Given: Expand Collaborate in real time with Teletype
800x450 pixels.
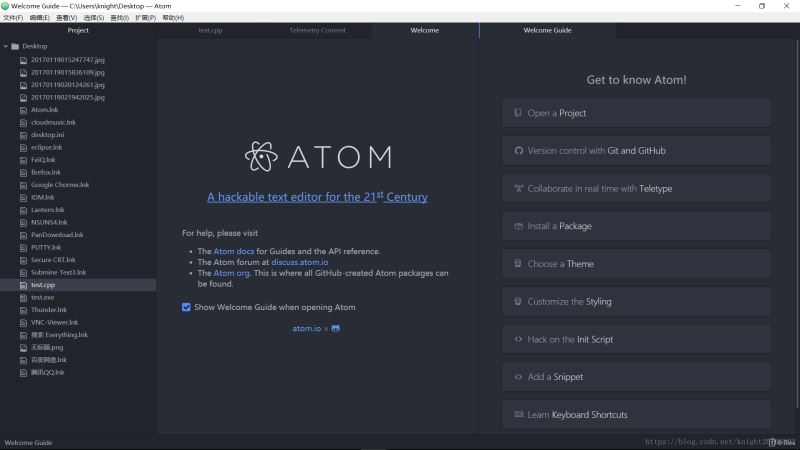Looking at the screenshot, I should (636, 189).
